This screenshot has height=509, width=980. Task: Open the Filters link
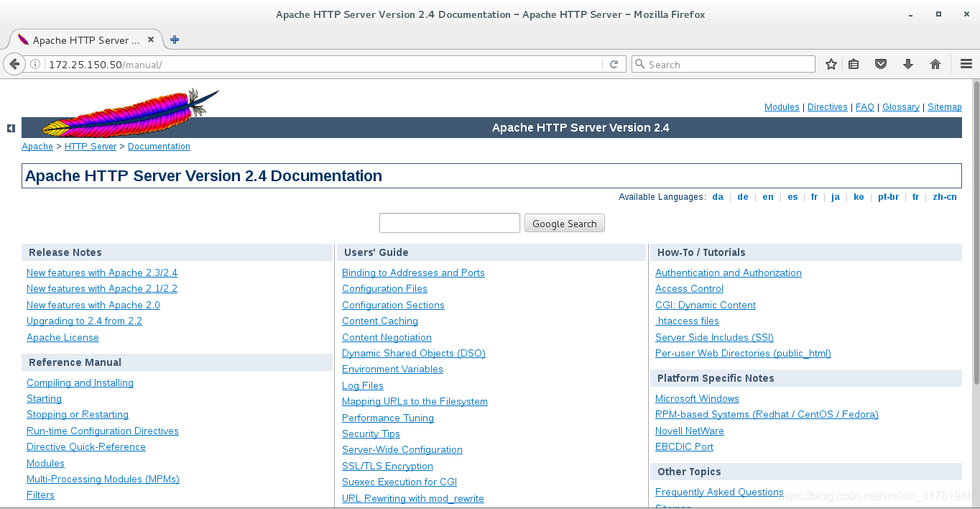pyautogui.click(x=40, y=495)
